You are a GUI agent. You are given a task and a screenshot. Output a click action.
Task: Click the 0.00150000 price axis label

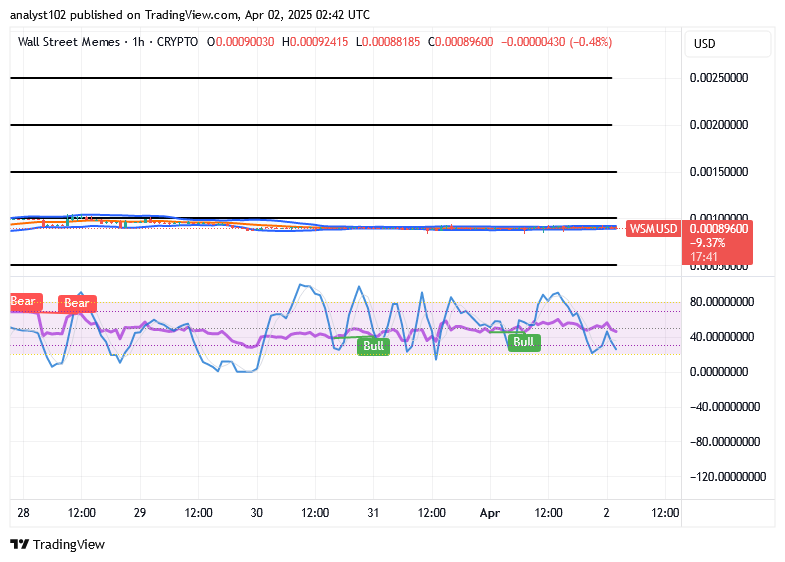pyautogui.click(x=719, y=172)
